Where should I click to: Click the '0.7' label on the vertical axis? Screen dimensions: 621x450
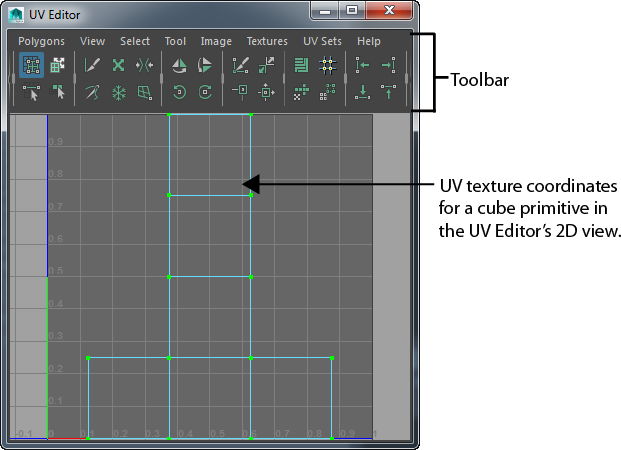coord(55,207)
